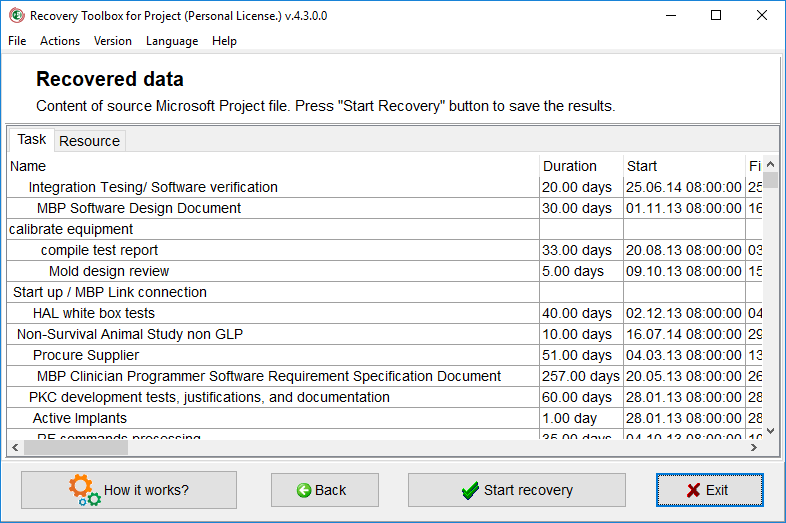Click the Start column header

pyautogui.click(x=684, y=166)
